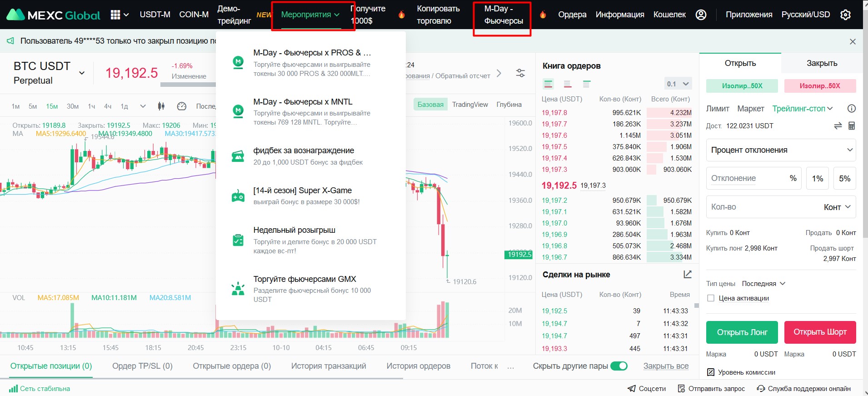Open Конт quantity unit dropdown

[837, 207]
